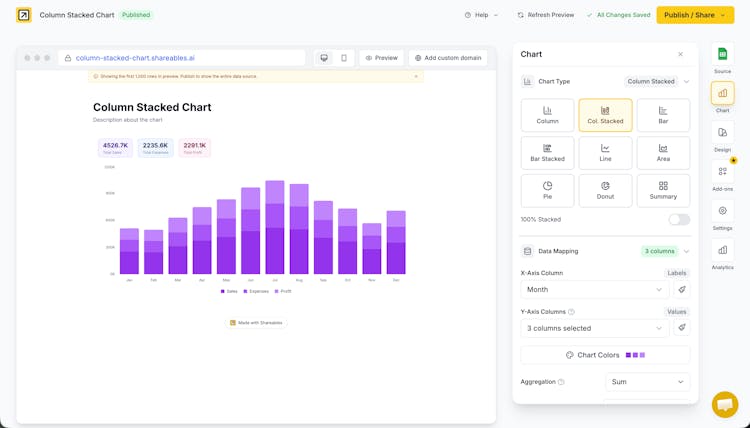
Task: Select the Donut chart type
Action: 605,190
